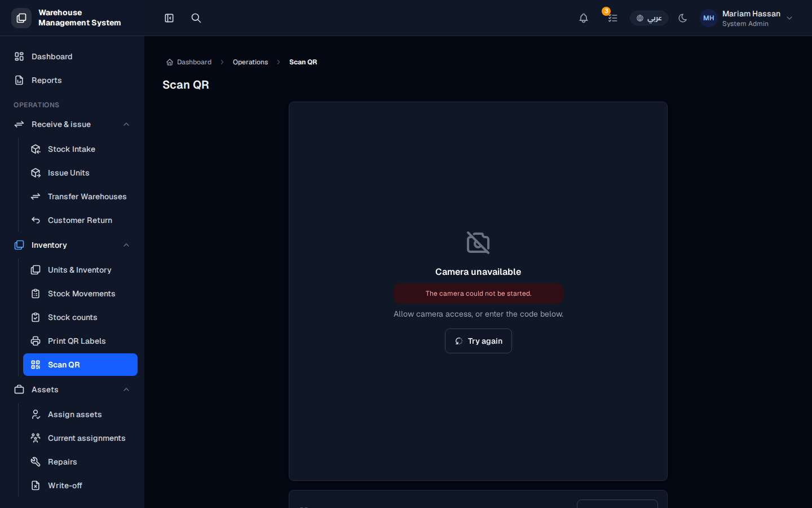
Task: Open the search magnifier icon
Action: pyautogui.click(x=196, y=18)
